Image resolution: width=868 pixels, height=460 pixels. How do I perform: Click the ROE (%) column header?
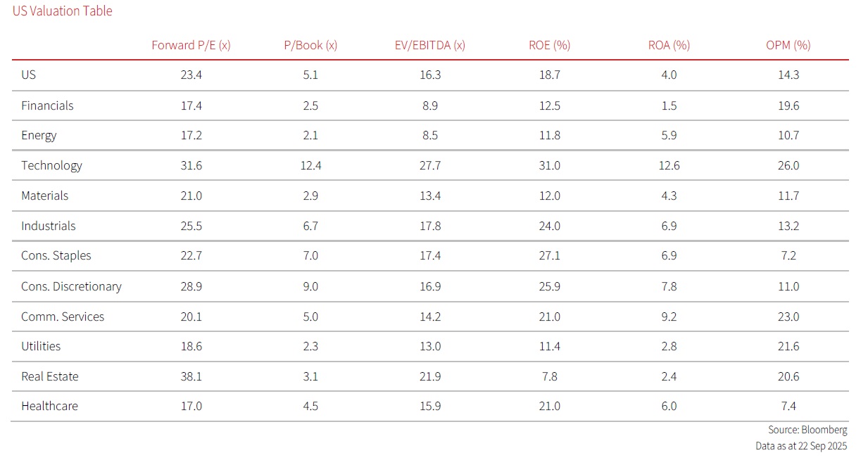pos(549,45)
